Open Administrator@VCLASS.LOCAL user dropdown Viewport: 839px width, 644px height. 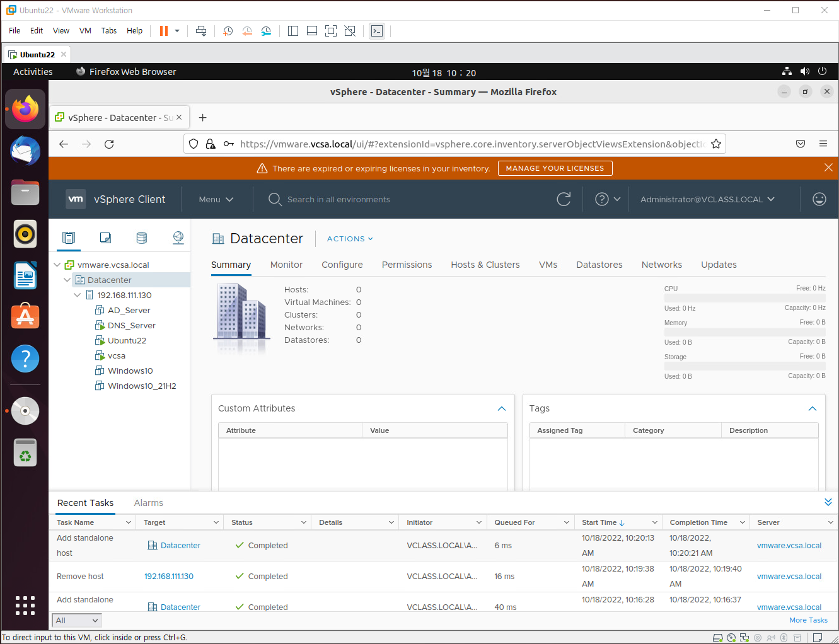[x=708, y=199]
